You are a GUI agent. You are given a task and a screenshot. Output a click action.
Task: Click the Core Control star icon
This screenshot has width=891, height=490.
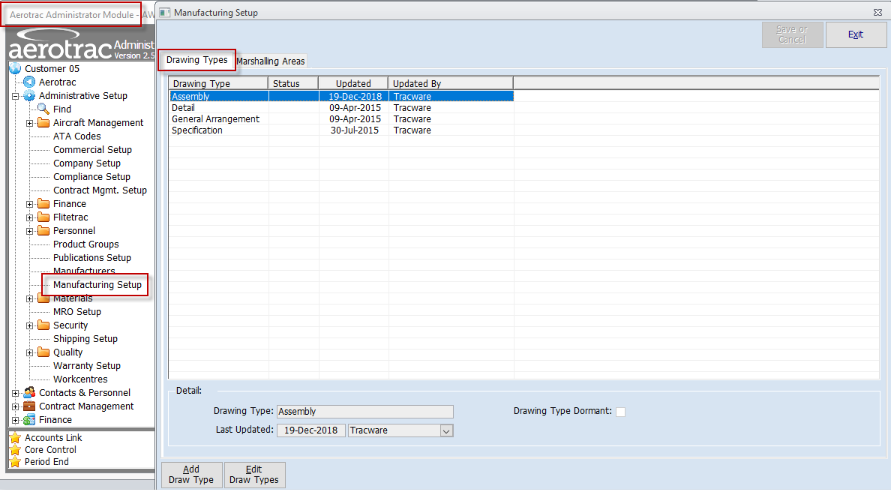(14, 450)
